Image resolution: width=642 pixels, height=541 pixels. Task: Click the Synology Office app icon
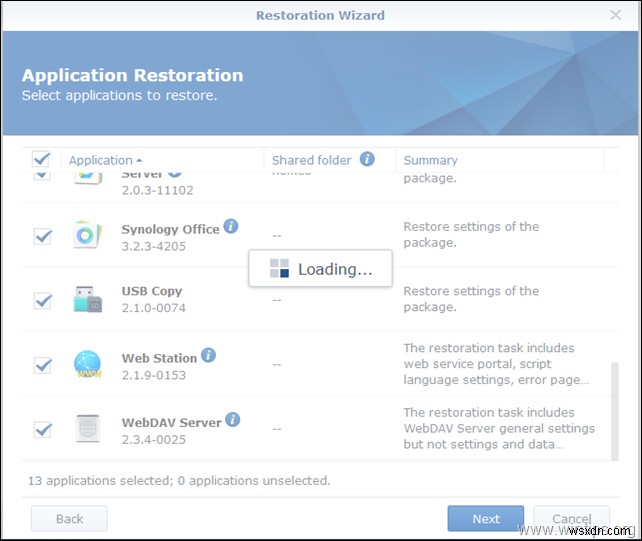pyautogui.click(x=88, y=235)
